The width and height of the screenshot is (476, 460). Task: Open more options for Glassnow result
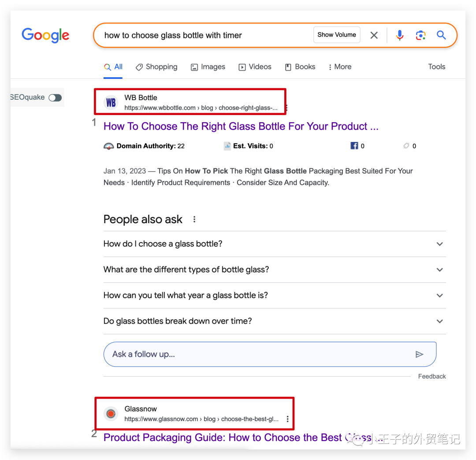(288, 419)
